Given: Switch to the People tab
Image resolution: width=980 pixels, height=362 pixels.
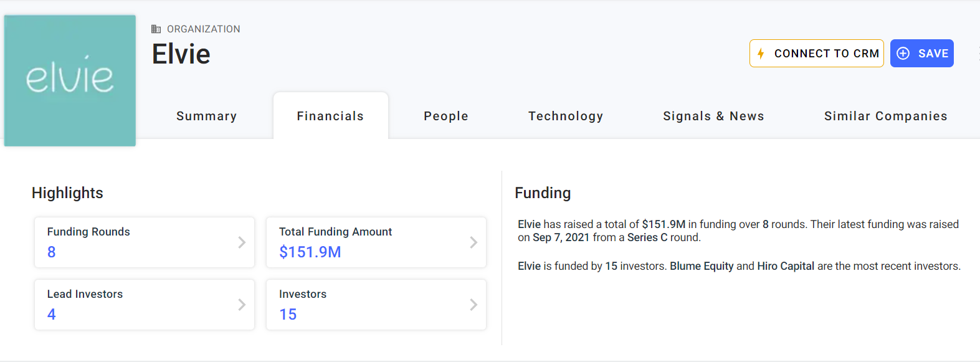Looking at the screenshot, I should coord(446,116).
